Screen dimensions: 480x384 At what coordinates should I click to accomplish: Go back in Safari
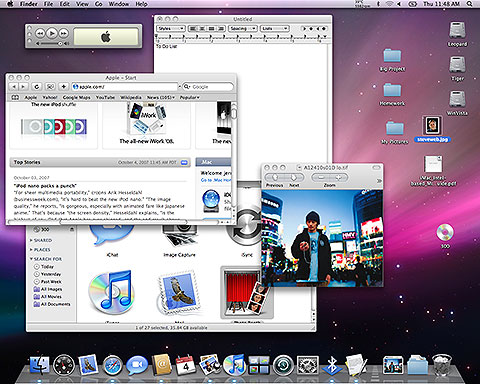pos(14,87)
